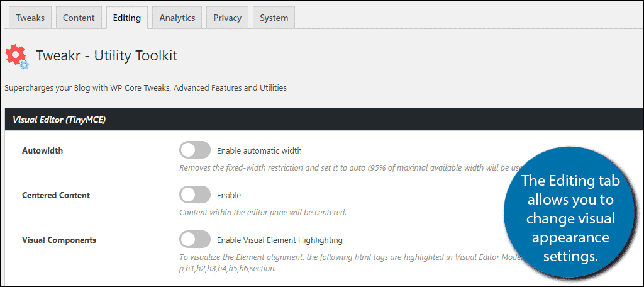Click the 'Enable Visual Element Highlighting' label
This screenshot has height=287, width=644.
280,240
